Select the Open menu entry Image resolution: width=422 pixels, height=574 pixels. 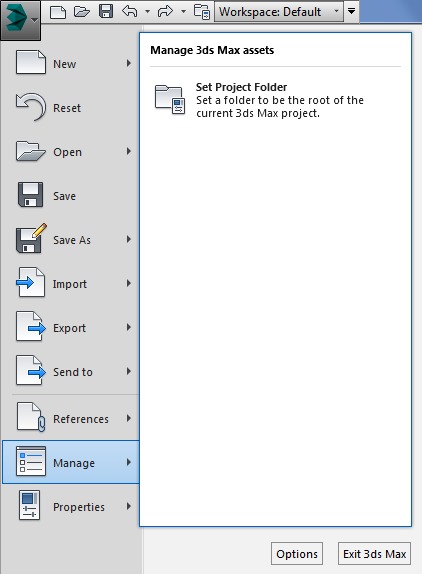click(70, 151)
